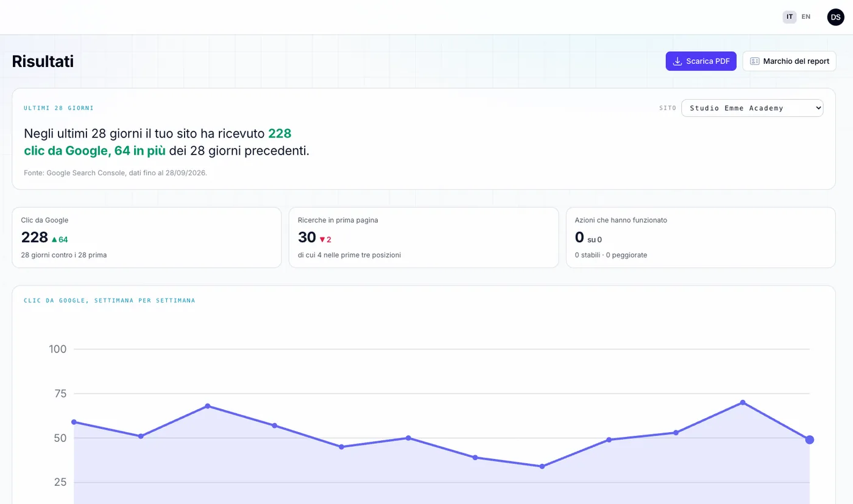Click the green 64 increase indicator in the stat card

click(60, 240)
